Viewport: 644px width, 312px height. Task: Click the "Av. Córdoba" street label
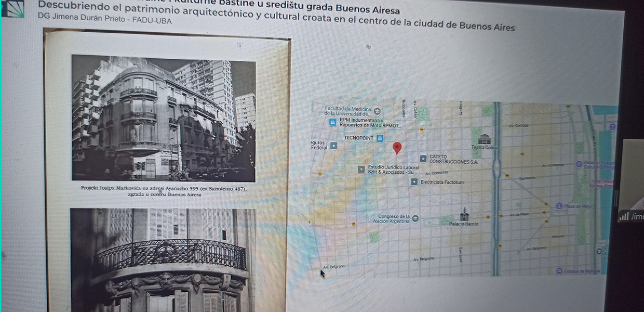[x=518, y=125]
